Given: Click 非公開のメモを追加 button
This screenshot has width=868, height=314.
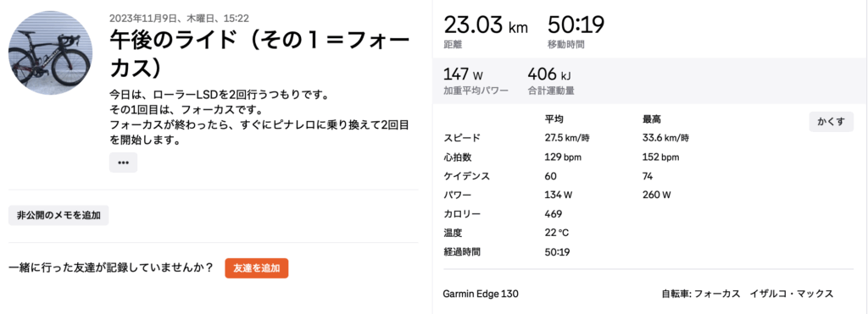Looking at the screenshot, I should tap(58, 216).
